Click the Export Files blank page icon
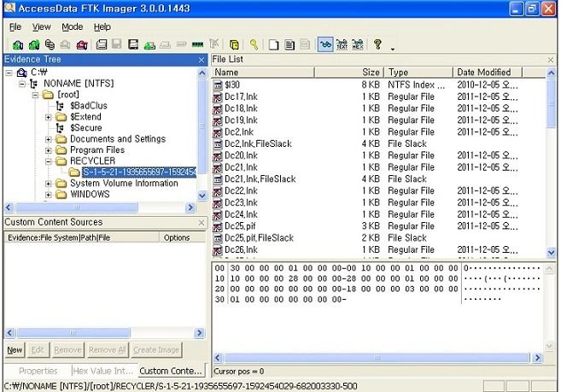The height and width of the screenshot is (392, 561). click(273, 44)
